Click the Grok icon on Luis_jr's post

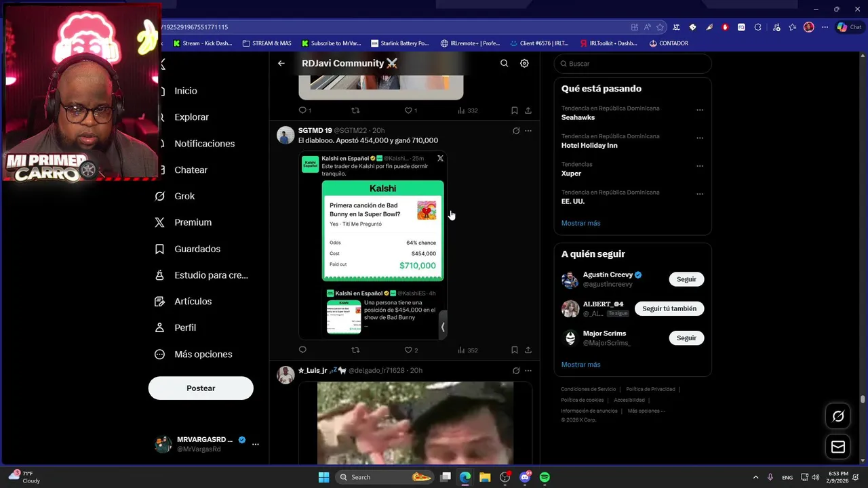point(516,371)
